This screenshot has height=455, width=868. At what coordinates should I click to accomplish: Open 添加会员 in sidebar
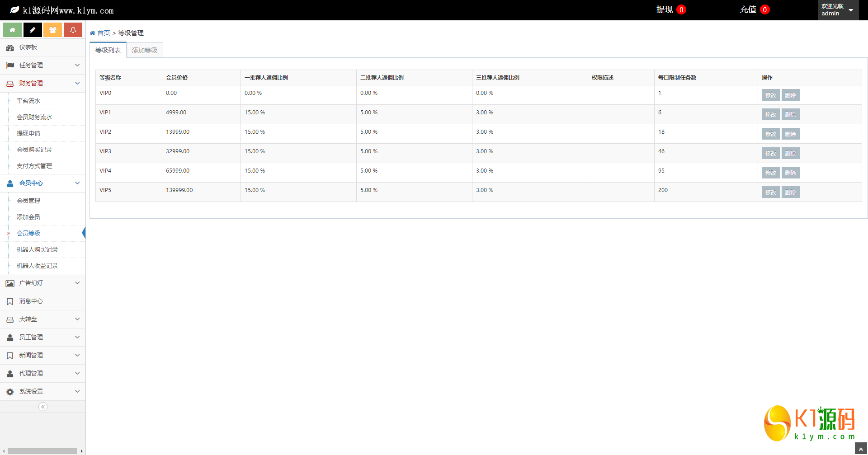point(28,217)
